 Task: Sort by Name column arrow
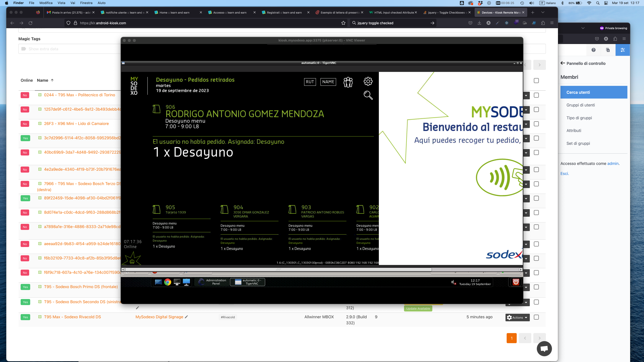52,80
